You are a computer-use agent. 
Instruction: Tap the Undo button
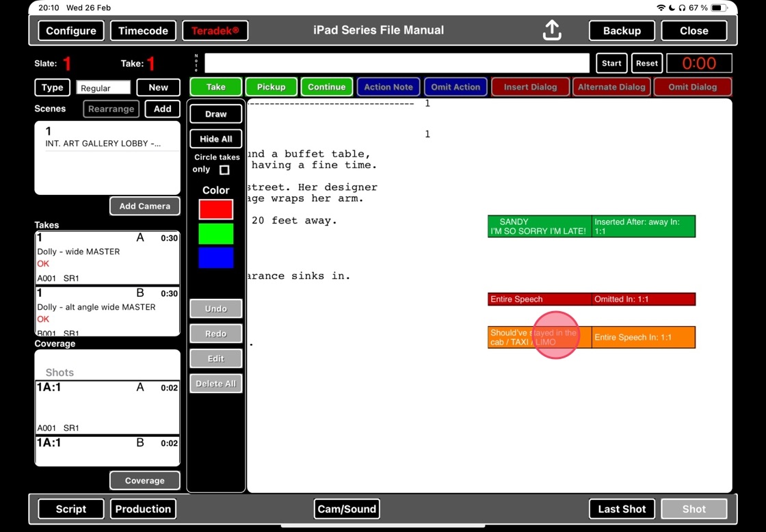pyautogui.click(x=216, y=309)
